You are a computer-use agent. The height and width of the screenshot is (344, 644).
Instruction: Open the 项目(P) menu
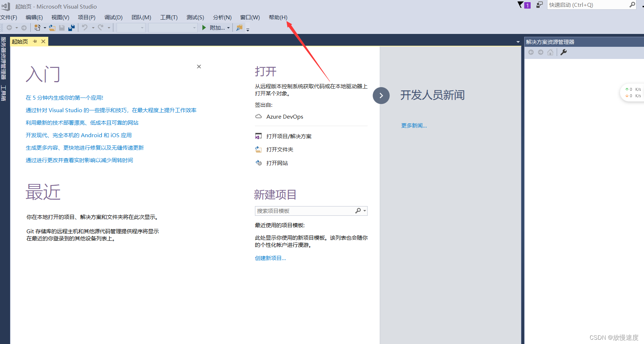pyautogui.click(x=87, y=17)
